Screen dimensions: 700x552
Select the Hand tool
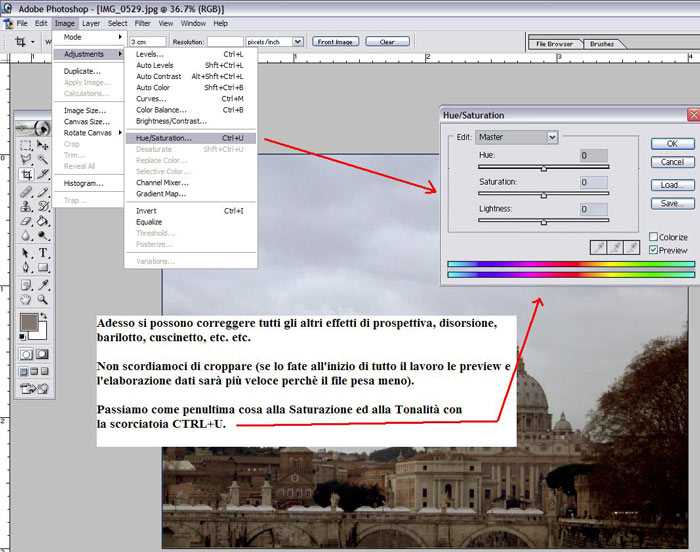[x=26, y=299]
